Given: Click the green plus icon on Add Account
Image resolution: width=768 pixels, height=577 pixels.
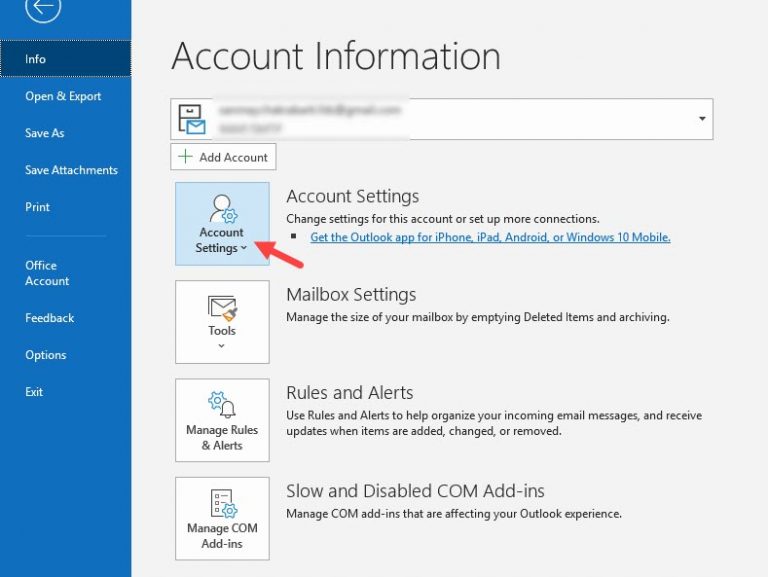Looking at the screenshot, I should (185, 157).
